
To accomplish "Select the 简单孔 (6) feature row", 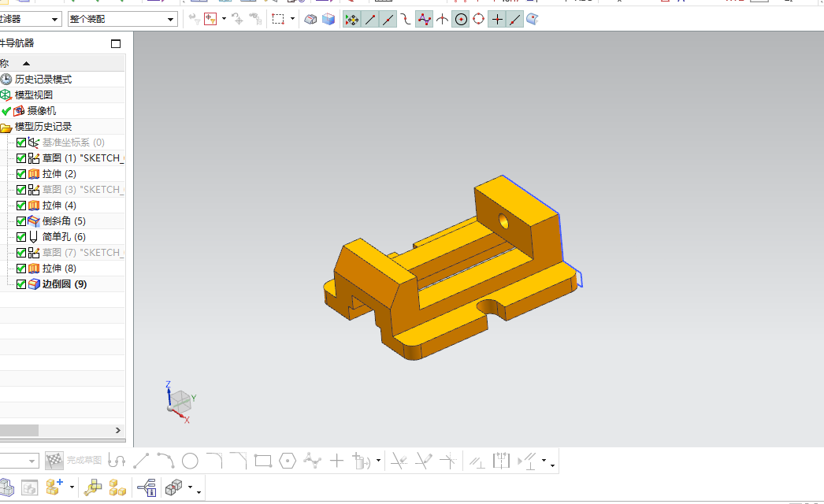I will 64,237.
